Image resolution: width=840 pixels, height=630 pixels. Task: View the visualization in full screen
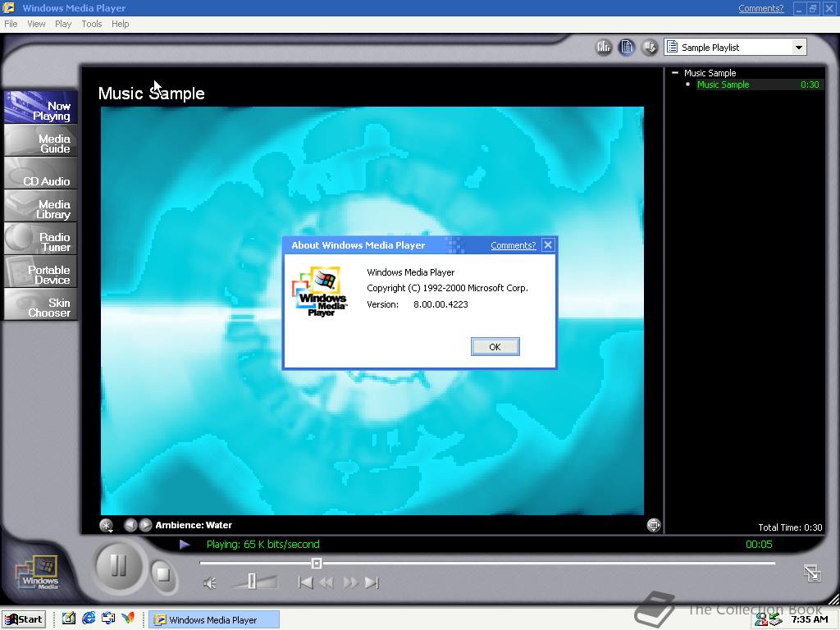(x=653, y=525)
